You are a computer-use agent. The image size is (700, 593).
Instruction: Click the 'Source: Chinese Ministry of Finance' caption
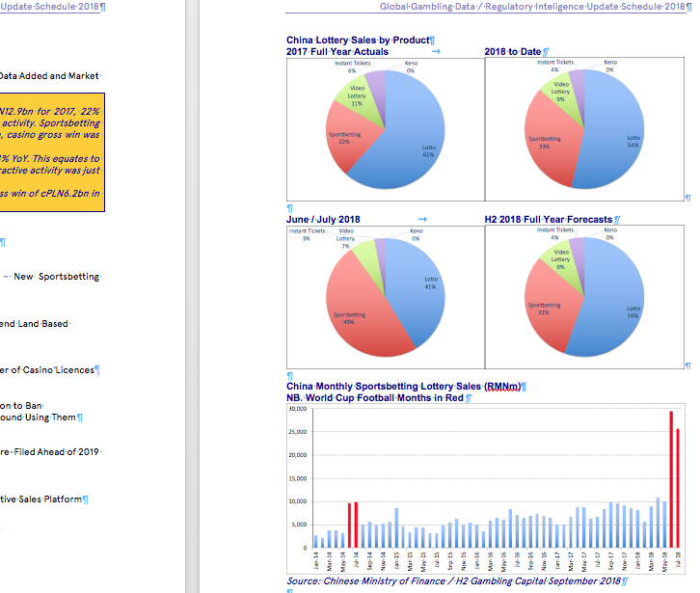[x=453, y=581]
